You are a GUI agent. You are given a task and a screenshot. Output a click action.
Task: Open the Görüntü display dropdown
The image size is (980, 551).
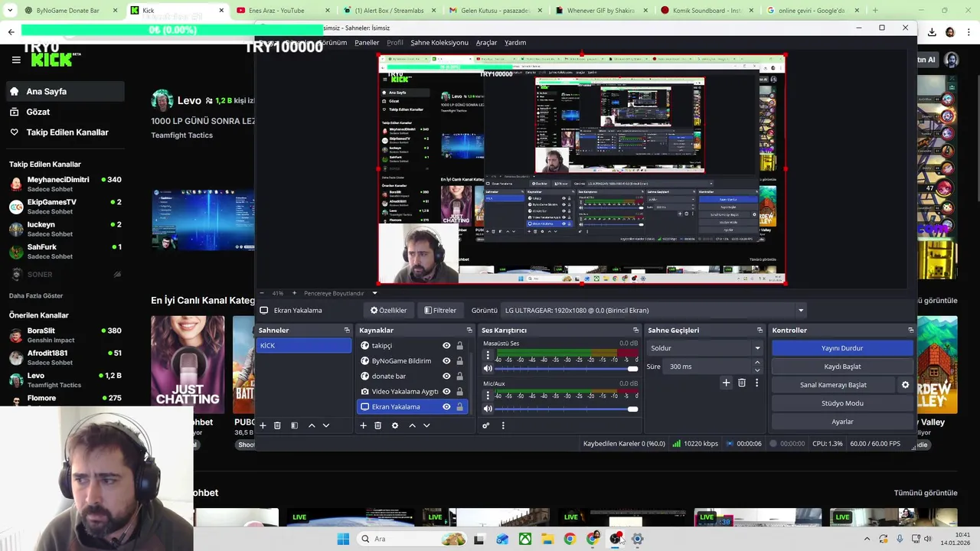tap(653, 311)
